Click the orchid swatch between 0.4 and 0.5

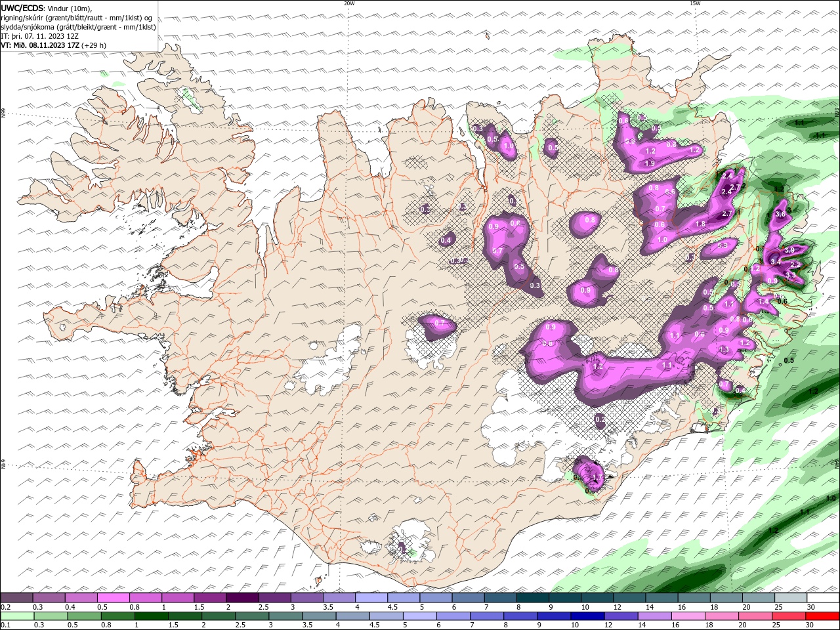pos(81,598)
